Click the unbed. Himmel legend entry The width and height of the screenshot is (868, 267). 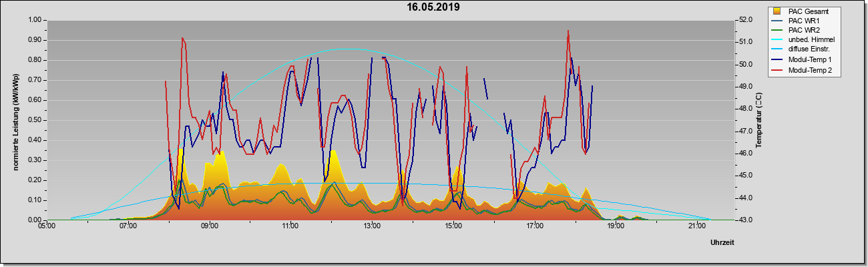point(811,41)
